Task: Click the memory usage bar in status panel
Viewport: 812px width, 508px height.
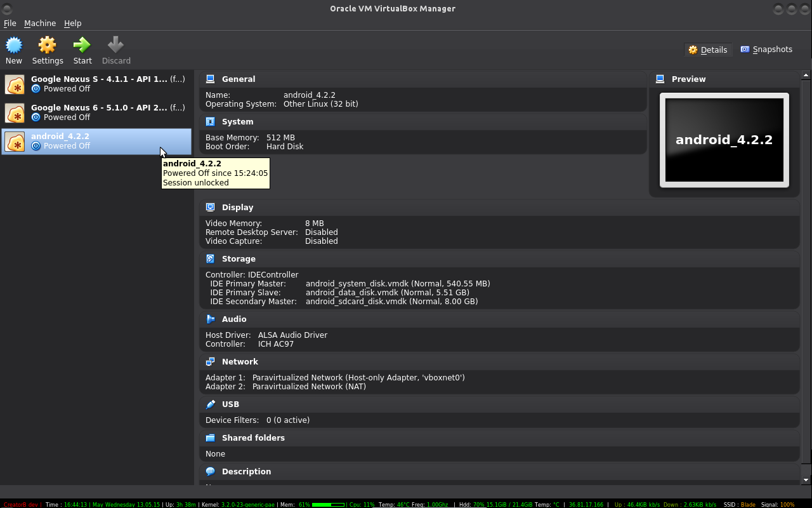Action: click(329, 505)
